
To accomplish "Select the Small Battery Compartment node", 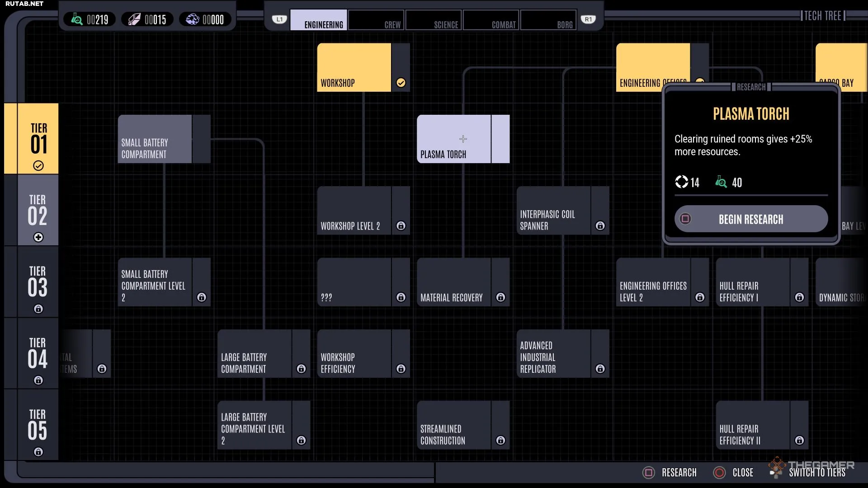I will click(155, 139).
